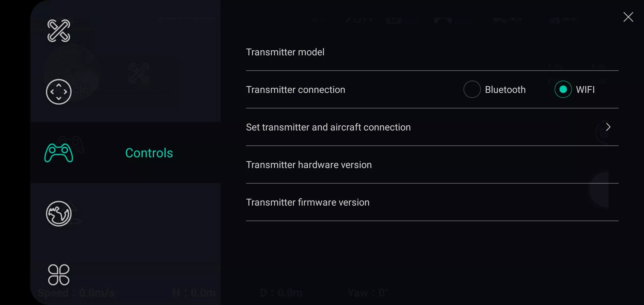Close the settings panel with X
This screenshot has height=305, width=644.
tap(628, 17)
